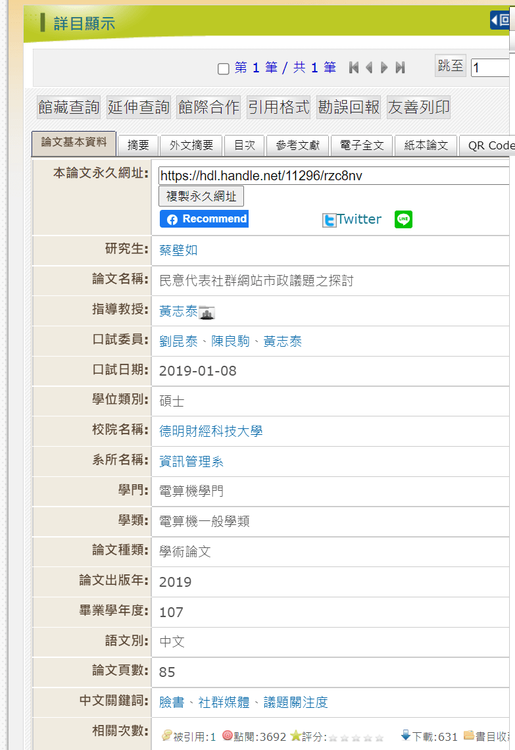Click the language value 中文

pyautogui.click(x=171, y=642)
